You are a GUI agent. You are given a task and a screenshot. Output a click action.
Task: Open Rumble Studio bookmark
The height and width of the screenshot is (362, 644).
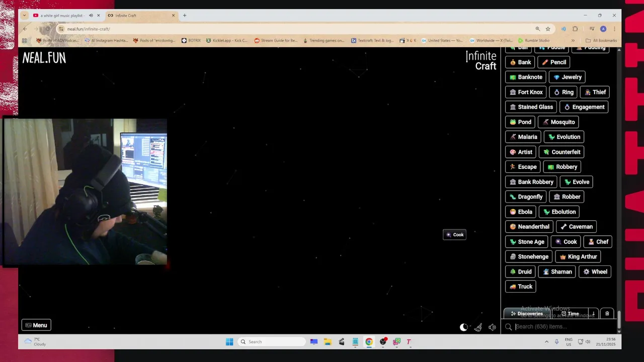click(534, 41)
